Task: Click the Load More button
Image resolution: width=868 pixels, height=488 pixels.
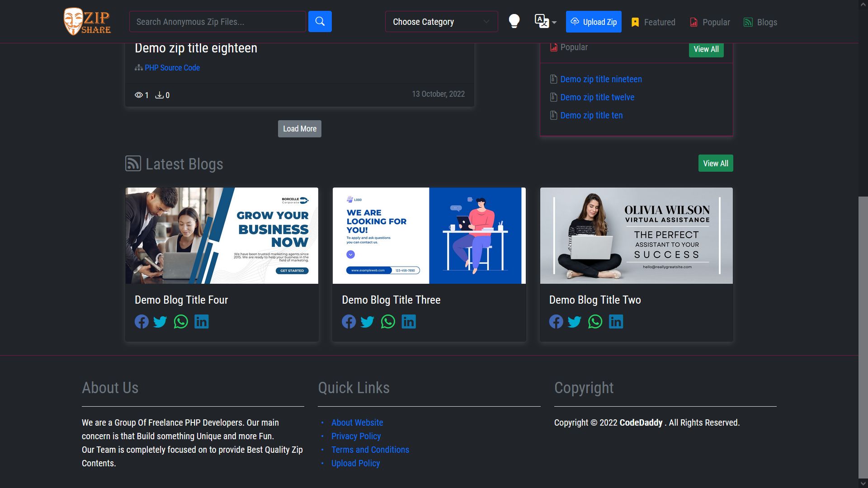Action: [x=299, y=128]
